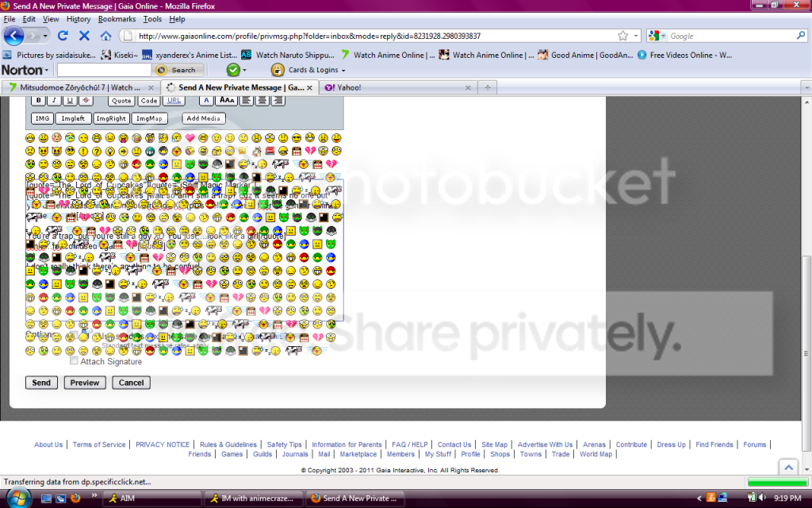Open the Tools menu

point(152,19)
